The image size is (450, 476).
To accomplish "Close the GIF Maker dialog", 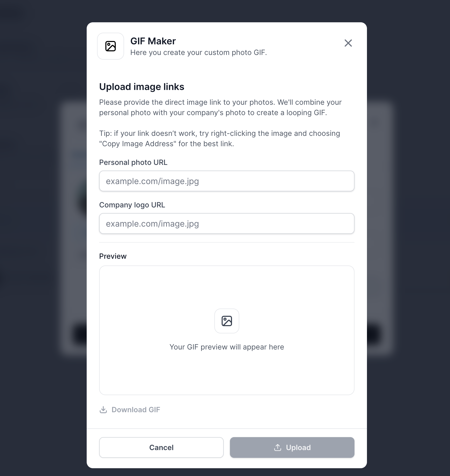I will (348, 43).
